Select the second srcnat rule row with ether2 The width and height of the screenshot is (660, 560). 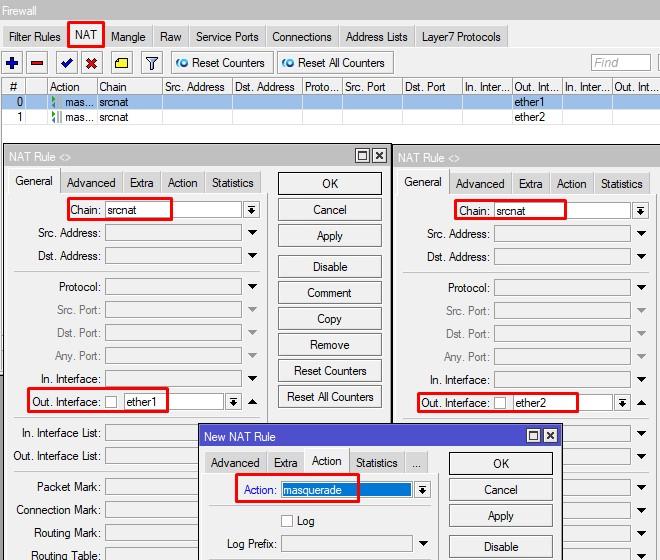(x=300, y=117)
